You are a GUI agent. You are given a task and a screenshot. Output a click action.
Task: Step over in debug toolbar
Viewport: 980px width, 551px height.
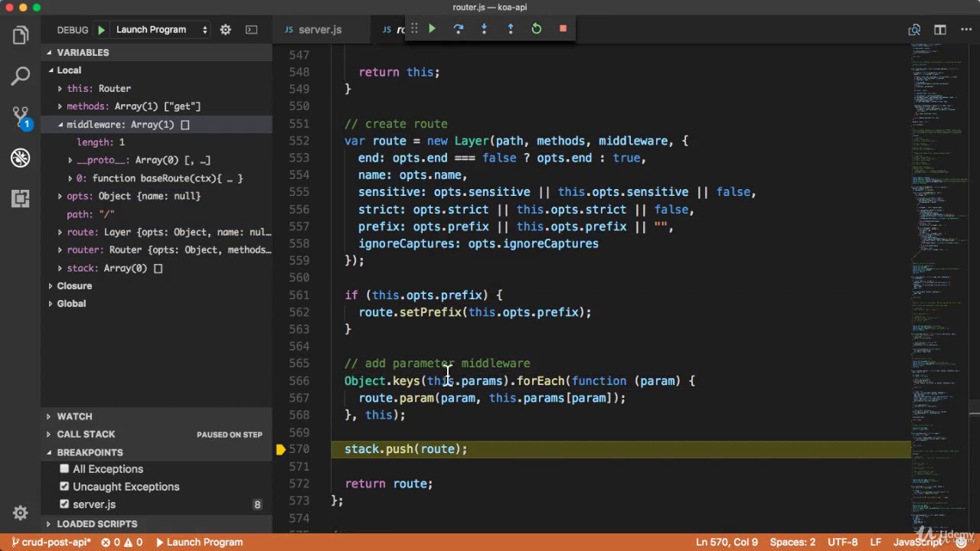pyautogui.click(x=458, y=29)
